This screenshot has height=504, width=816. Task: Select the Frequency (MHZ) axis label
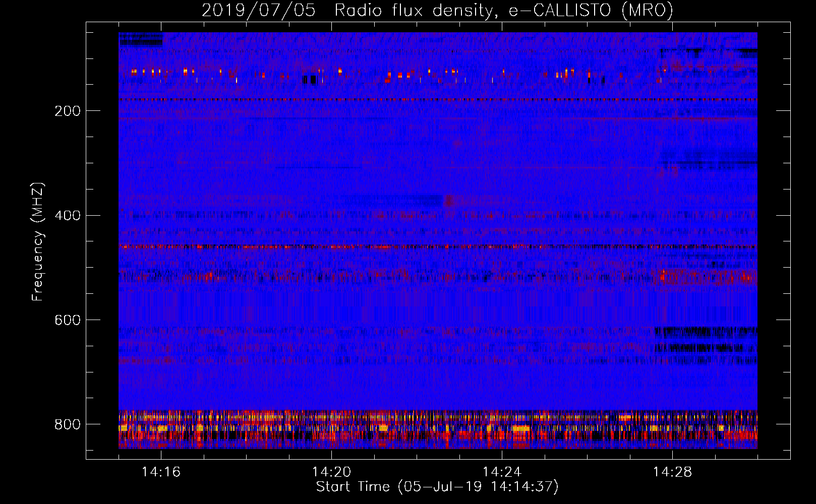(38, 241)
